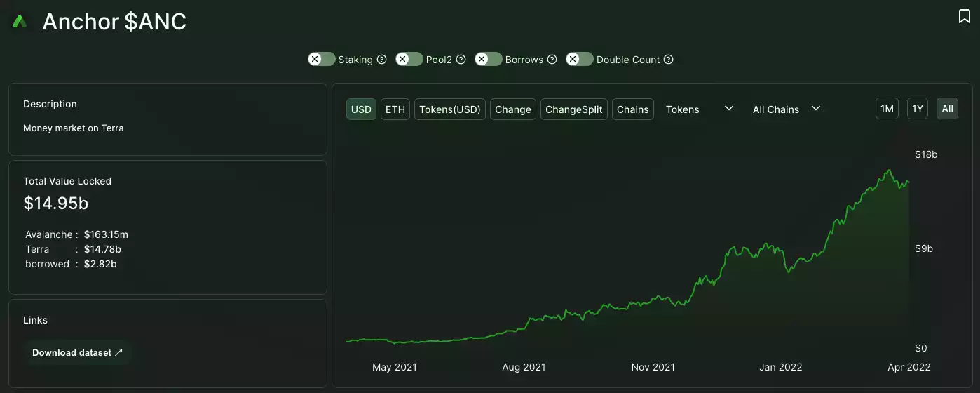Screen dimensions: 980x393
Task: Select the Chains chart view
Action: [633, 109]
